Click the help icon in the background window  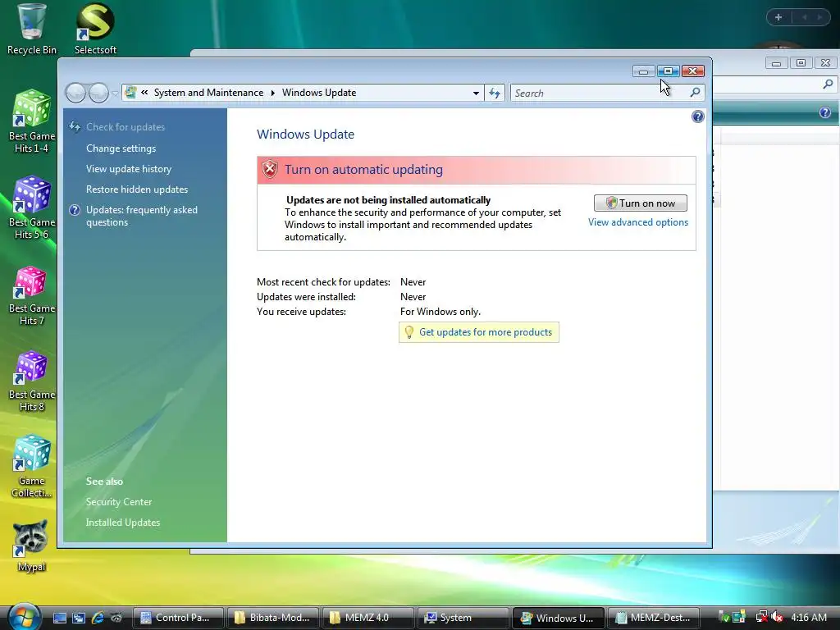(x=825, y=112)
